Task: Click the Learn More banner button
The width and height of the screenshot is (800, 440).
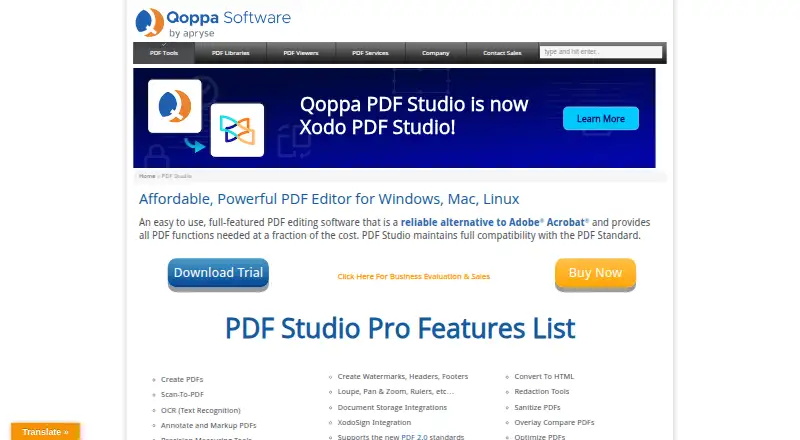Action: (x=601, y=118)
